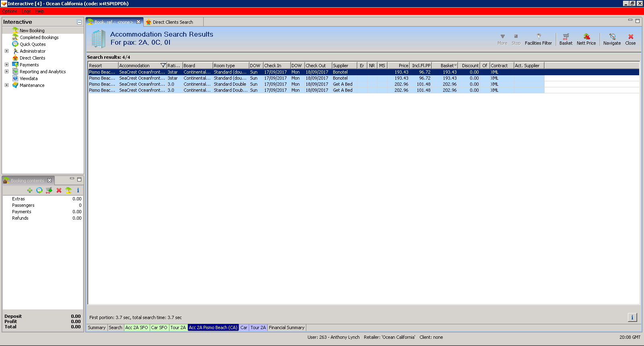Open the Tour 2A tab beside Financial Summary
The height and width of the screenshot is (346, 644).
pos(258,327)
